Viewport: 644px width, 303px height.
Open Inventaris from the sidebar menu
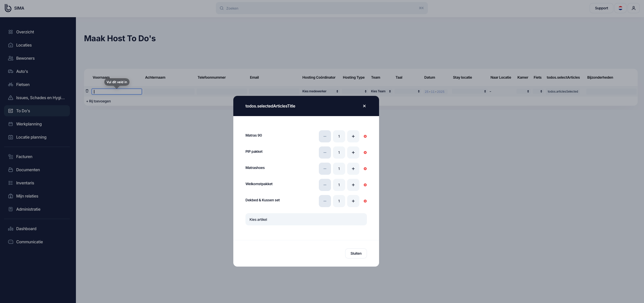(x=25, y=183)
